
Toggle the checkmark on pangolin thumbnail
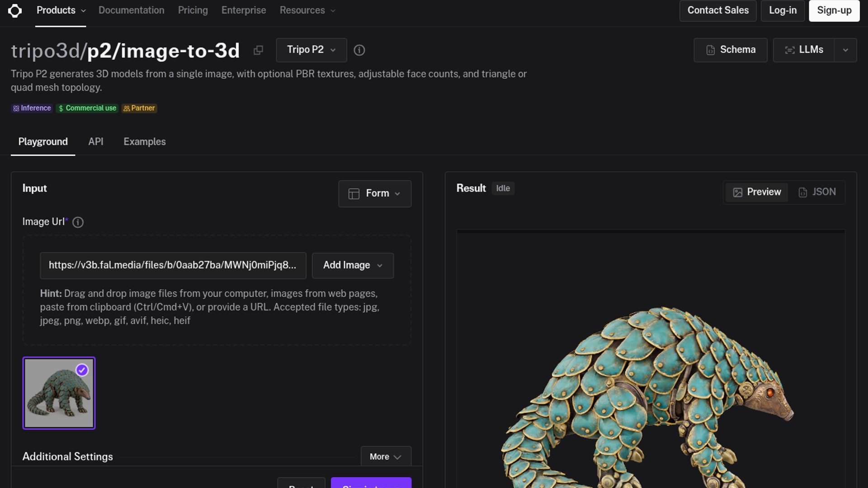(82, 370)
